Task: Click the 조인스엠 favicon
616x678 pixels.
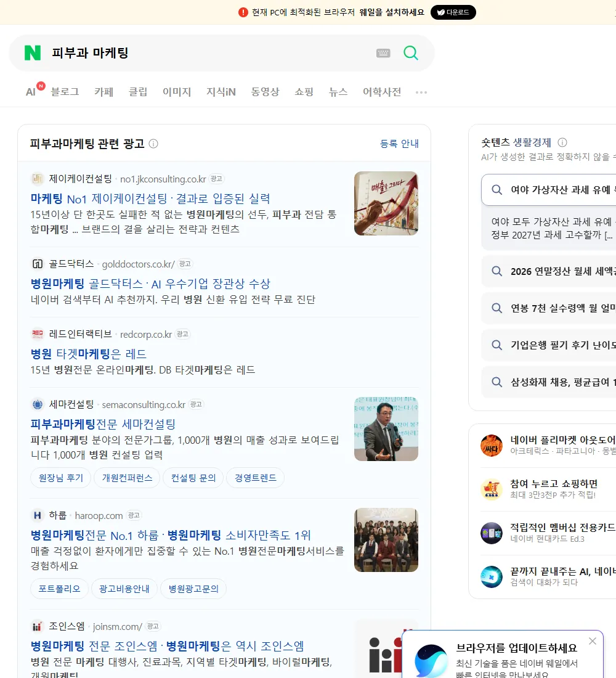Action: coord(38,626)
